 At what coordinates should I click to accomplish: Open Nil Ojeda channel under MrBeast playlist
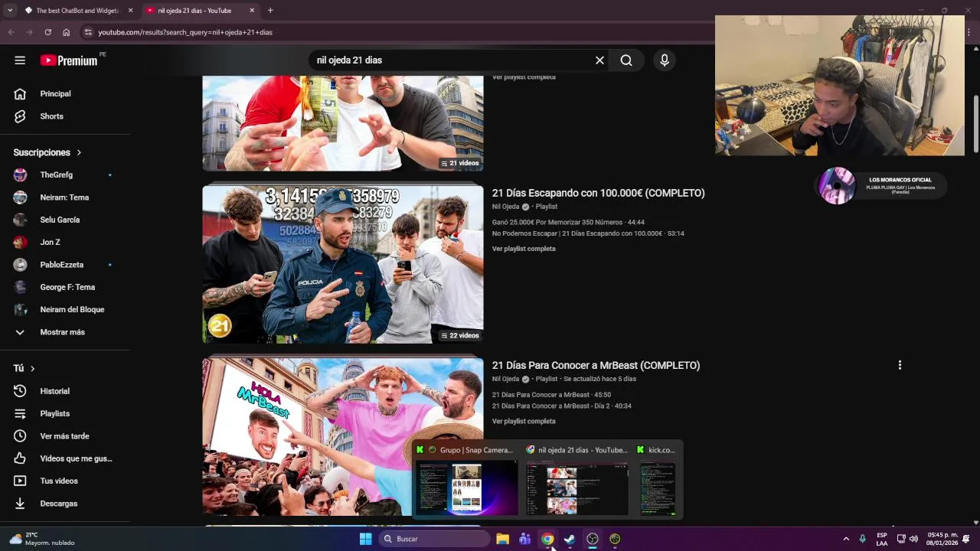pos(505,379)
